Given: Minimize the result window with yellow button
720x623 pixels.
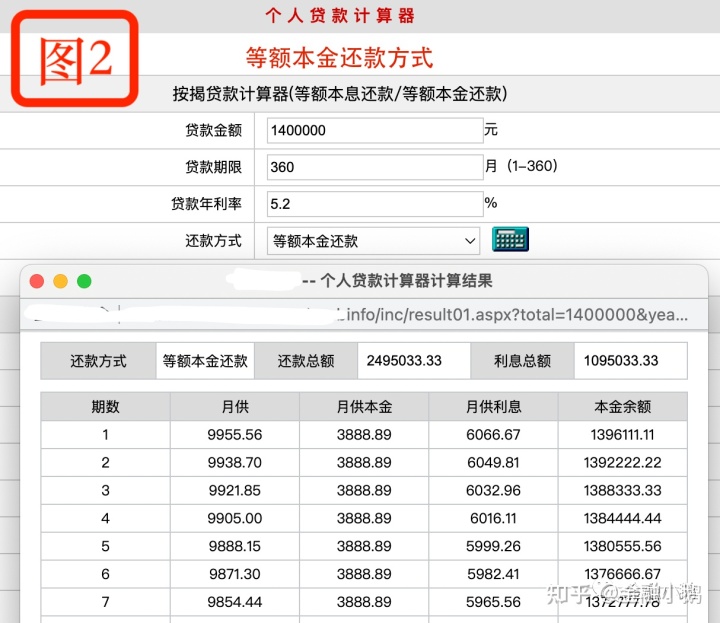Looking at the screenshot, I should [x=60, y=282].
